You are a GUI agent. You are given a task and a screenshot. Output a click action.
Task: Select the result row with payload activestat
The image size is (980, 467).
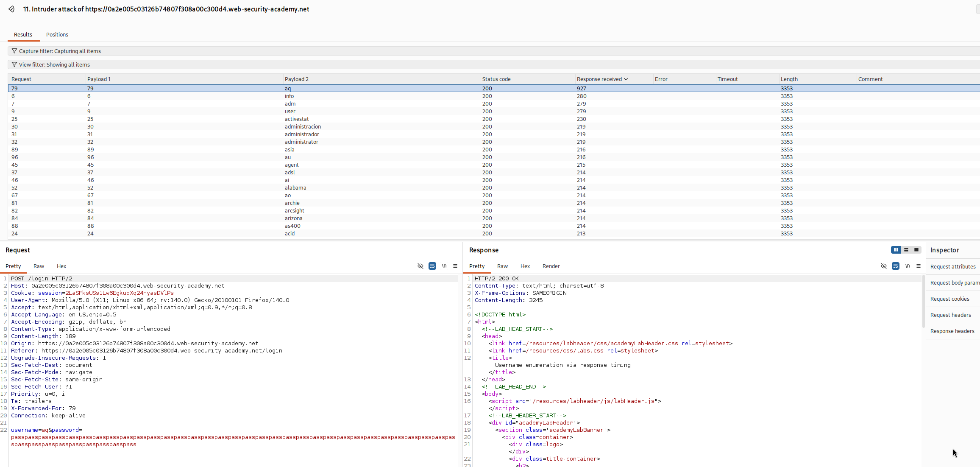pyautogui.click(x=494, y=119)
